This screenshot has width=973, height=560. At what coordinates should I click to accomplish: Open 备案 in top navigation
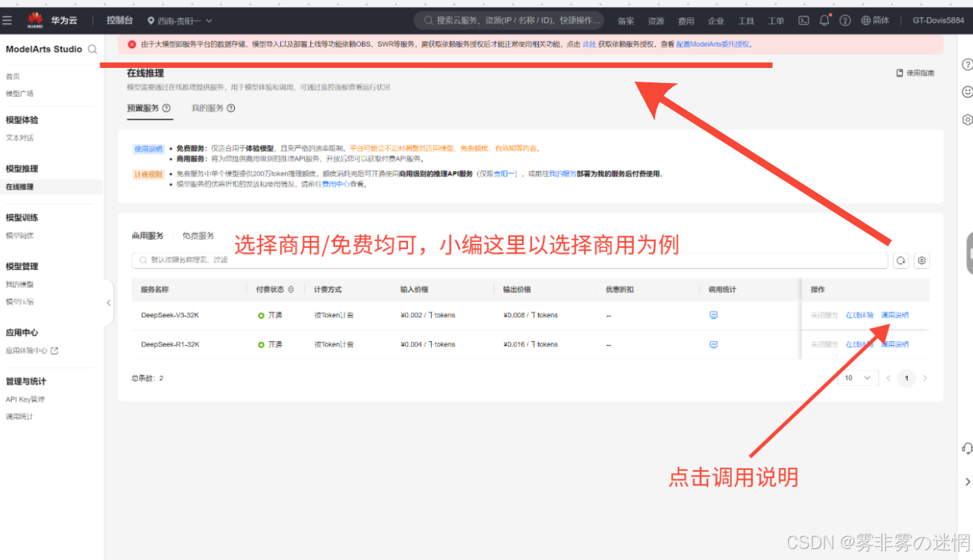[626, 21]
